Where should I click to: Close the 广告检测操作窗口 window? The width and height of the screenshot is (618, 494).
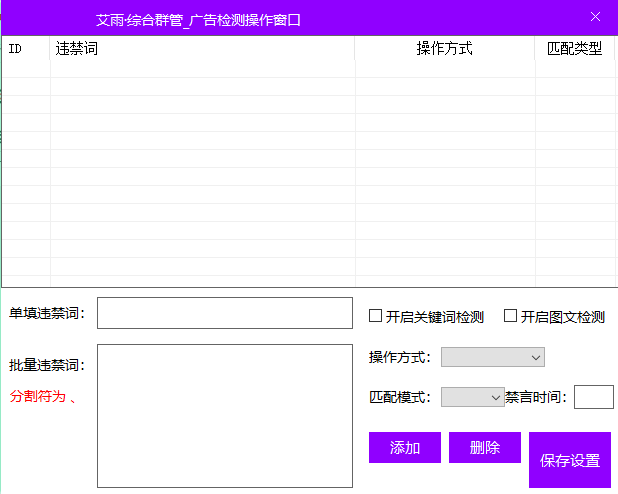click(x=596, y=17)
